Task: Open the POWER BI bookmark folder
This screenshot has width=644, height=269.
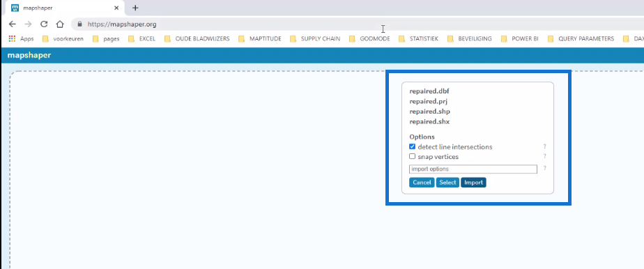Action: pyautogui.click(x=519, y=38)
